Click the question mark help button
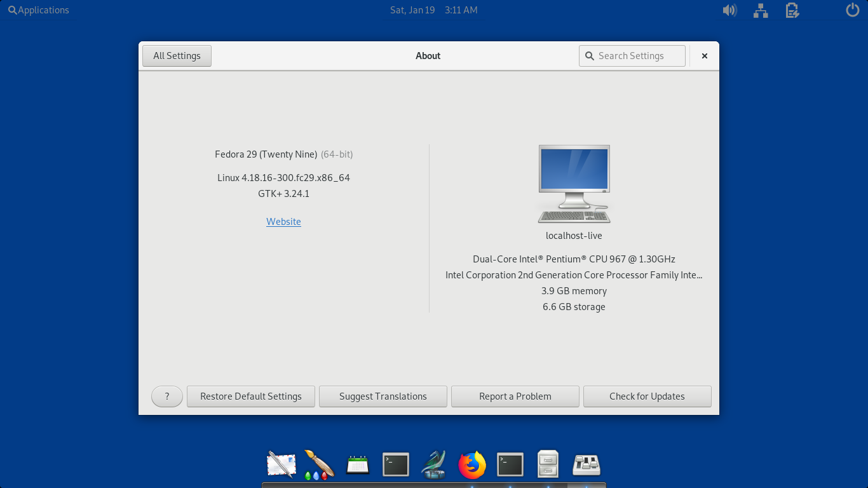 tap(167, 396)
